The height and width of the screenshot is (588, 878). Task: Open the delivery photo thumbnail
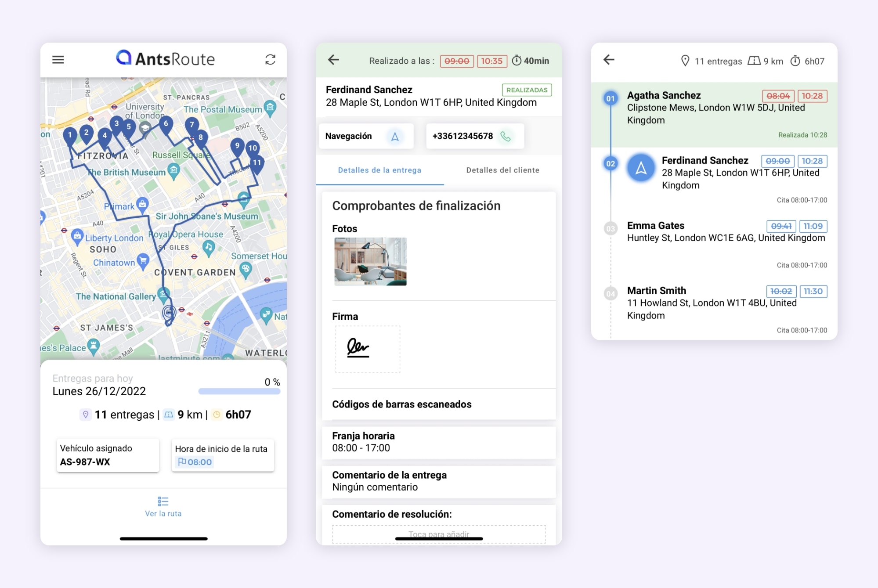370,261
